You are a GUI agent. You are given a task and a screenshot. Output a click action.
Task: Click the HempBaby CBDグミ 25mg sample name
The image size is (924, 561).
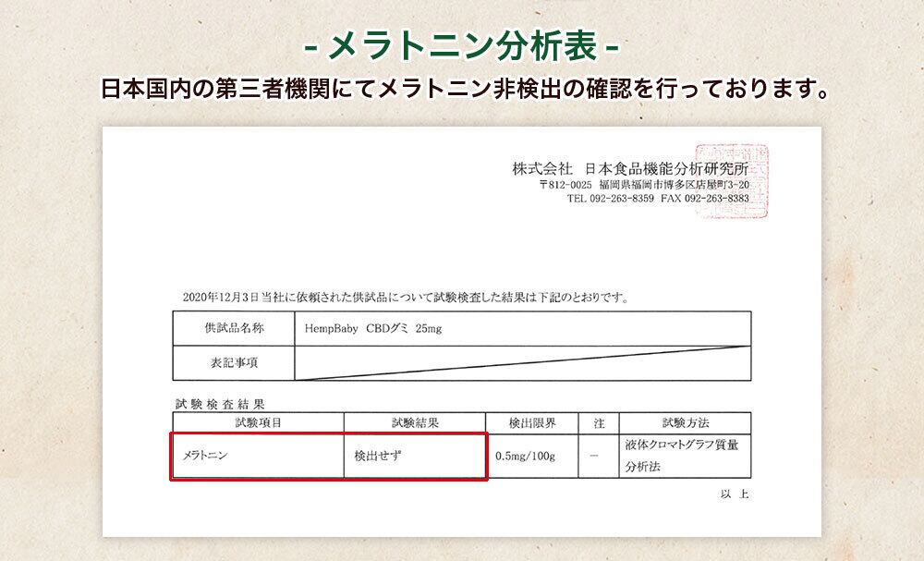point(373,329)
